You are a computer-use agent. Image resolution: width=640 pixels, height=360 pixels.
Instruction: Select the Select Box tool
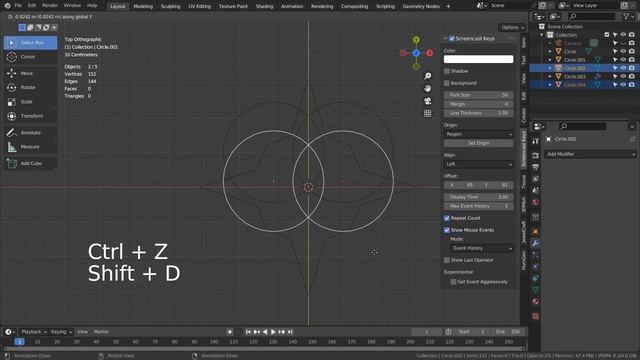point(31,42)
